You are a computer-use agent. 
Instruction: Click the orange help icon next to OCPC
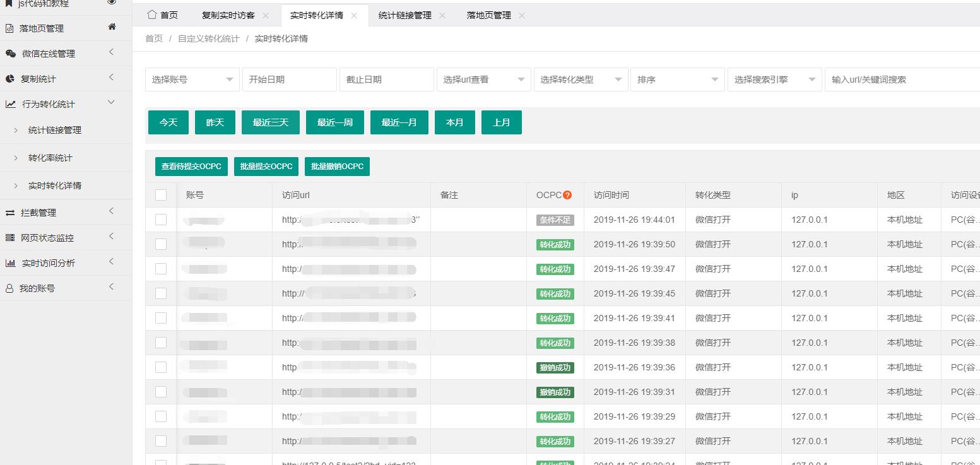(x=567, y=195)
